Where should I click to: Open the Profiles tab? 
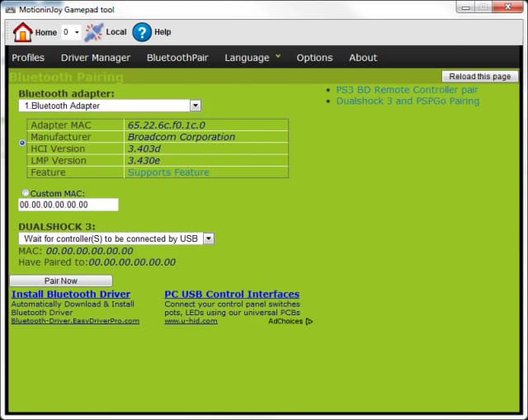tap(28, 58)
